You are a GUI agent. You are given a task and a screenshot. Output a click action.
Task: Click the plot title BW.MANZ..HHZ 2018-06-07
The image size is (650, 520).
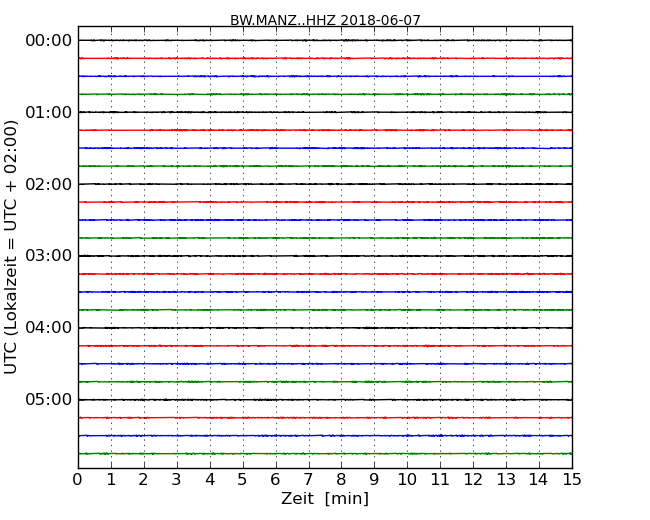point(325,20)
